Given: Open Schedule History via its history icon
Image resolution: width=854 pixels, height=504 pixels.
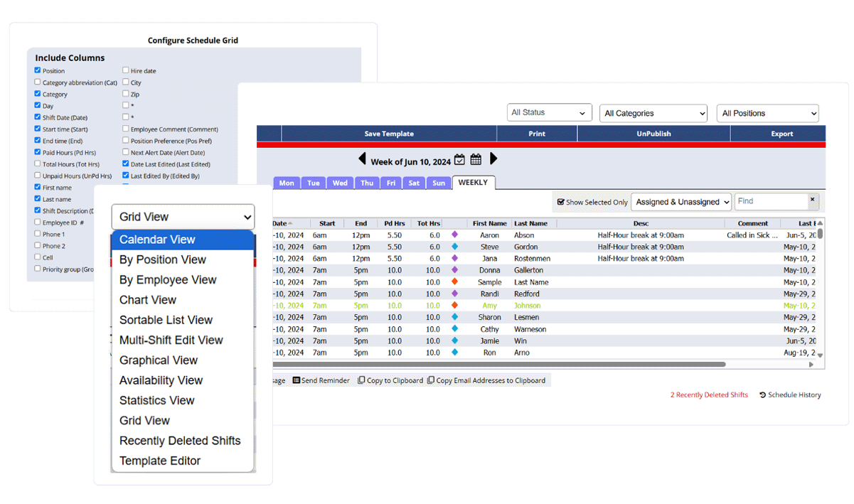Looking at the screenshot, I should tap(762, 395).
